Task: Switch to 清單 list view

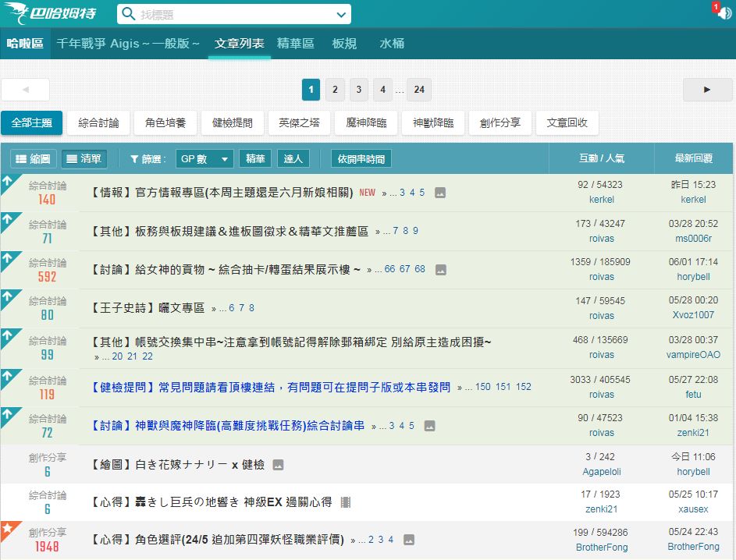Action: (x=84, y=159)
